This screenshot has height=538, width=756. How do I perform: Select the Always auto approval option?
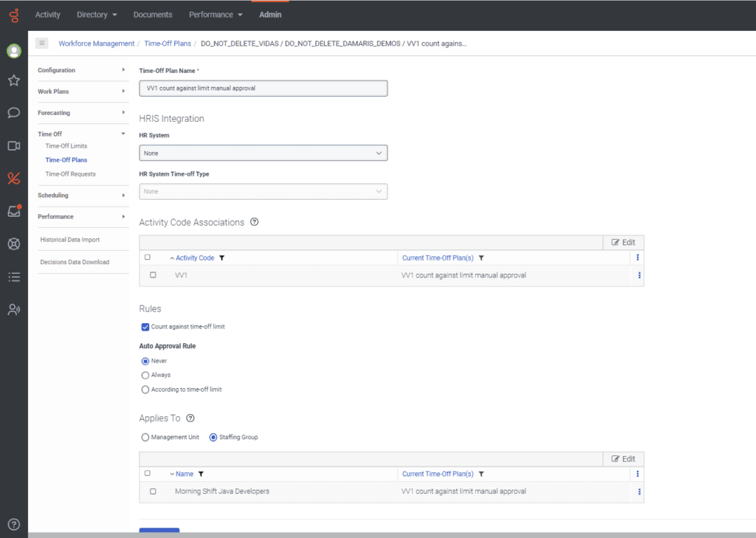(x=145, y=375)
